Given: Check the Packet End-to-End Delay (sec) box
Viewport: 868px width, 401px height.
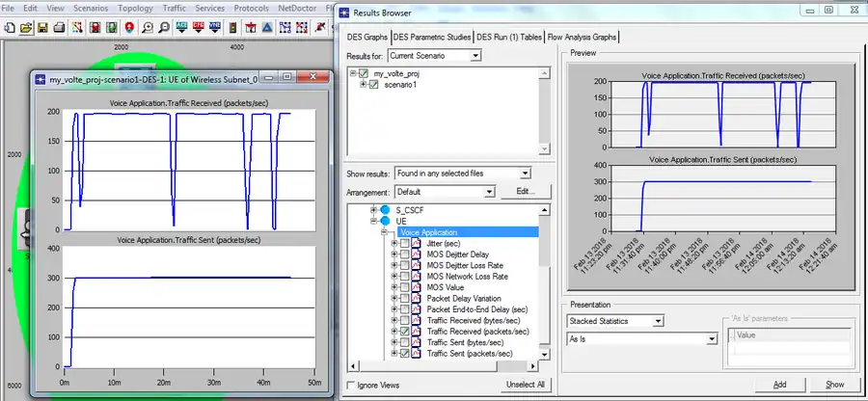Looking at the screenshot, I should point(405,309).
